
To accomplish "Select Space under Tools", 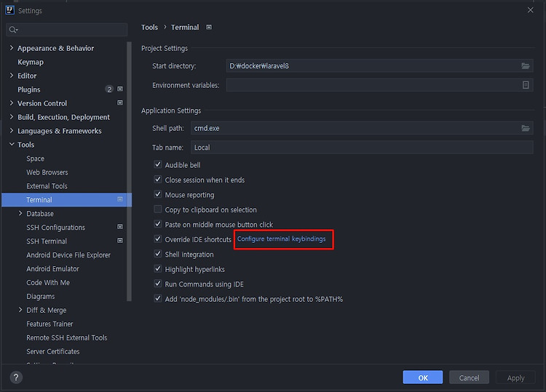I will [x=35, y=159].
